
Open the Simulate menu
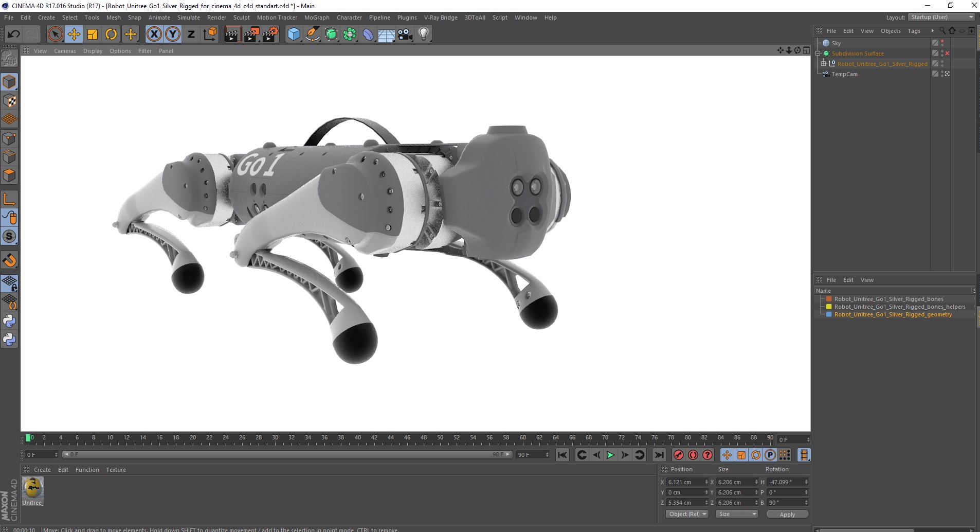pyautogui.click(x=189, y=17)
